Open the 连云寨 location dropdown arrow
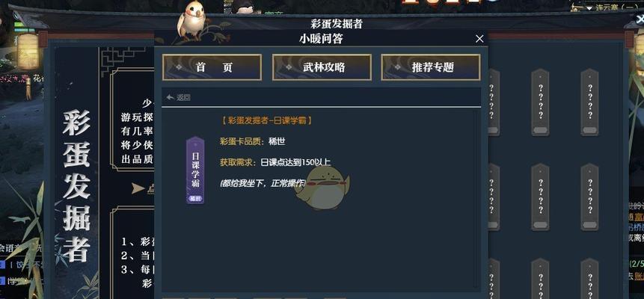The image size is (644, 299). 589,8
